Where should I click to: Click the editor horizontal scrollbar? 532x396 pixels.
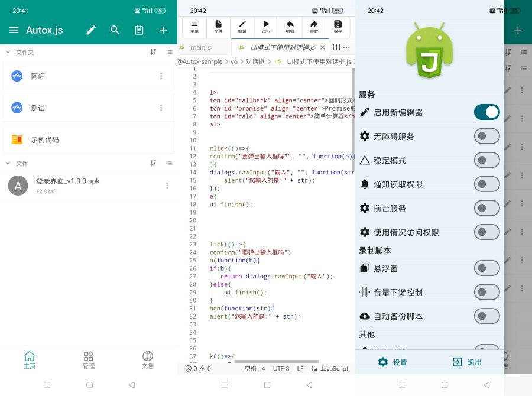click(x=284, y=361)
